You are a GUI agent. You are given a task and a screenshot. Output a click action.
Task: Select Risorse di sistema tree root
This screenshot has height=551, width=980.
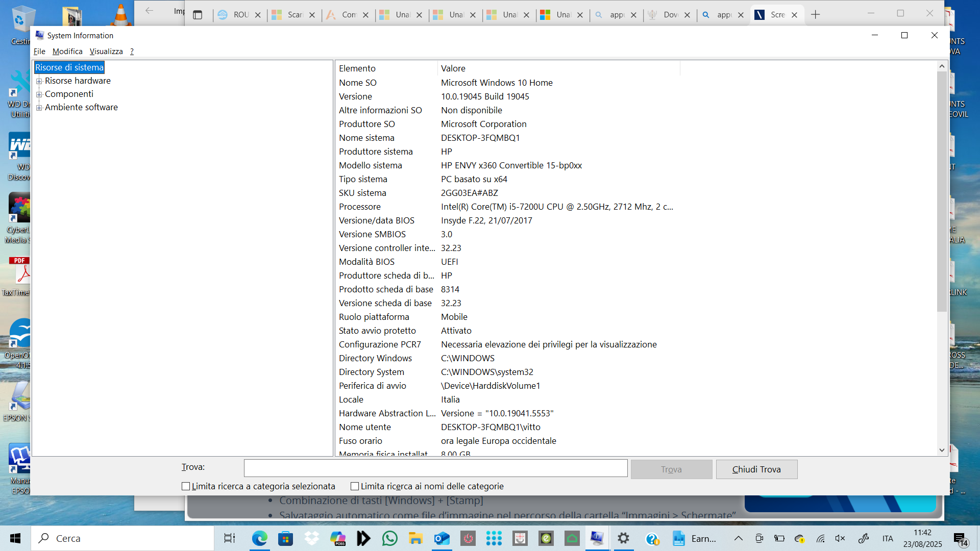coord(69,67)
